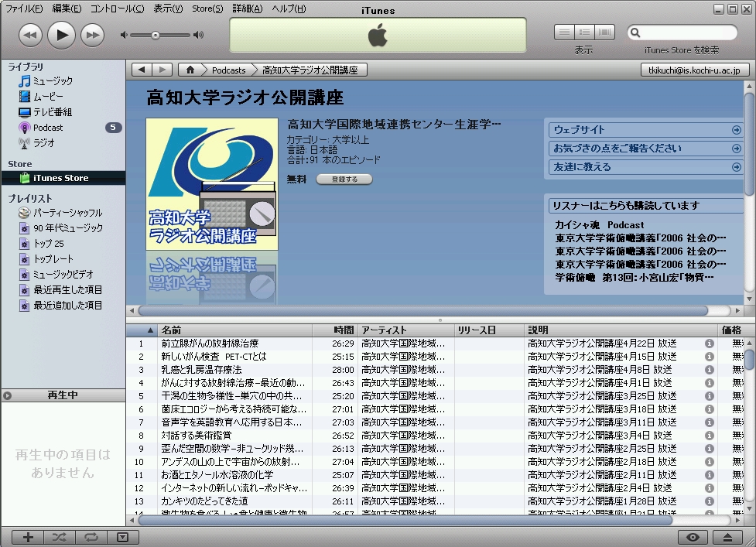
Task: Select iTunes Store in the sidebar
Action: (63, 178)
